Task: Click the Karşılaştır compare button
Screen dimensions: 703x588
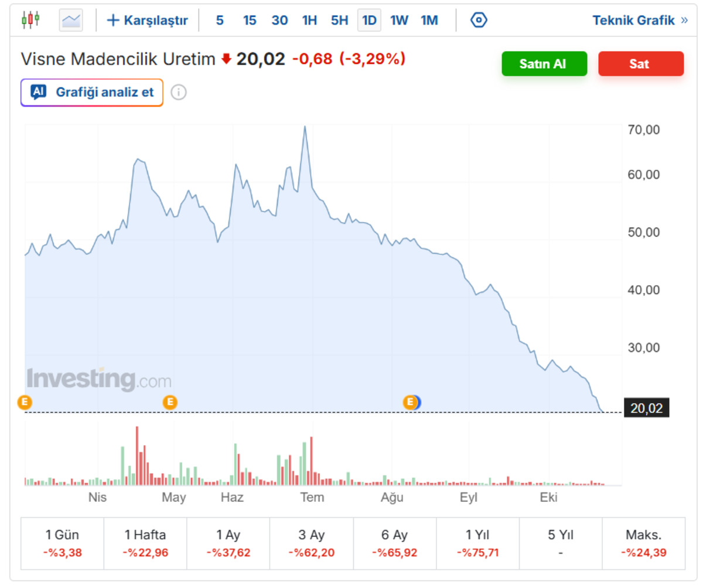Action: [148, 20]
